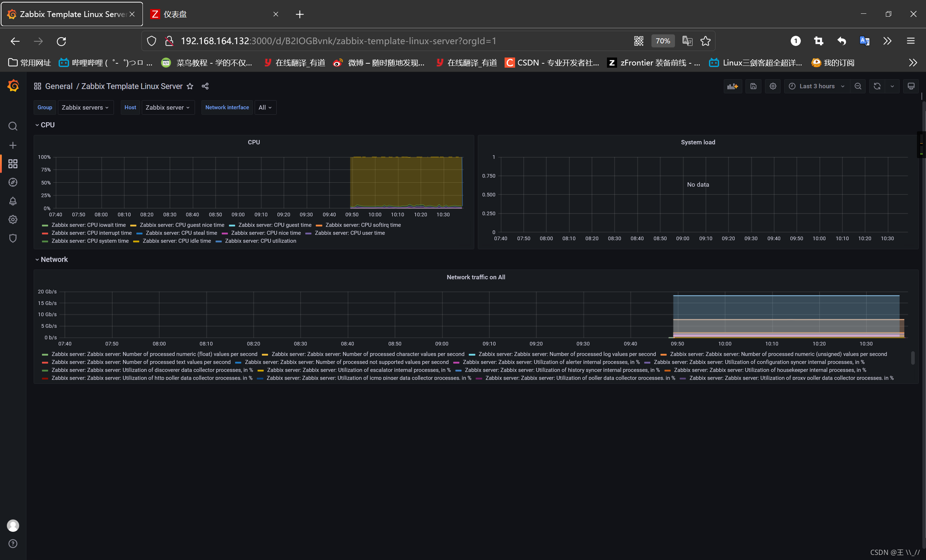This screenshot has height=560, width=926.
Task: Select CPU nice time legend color swatch
Action: tap(225, 233)
